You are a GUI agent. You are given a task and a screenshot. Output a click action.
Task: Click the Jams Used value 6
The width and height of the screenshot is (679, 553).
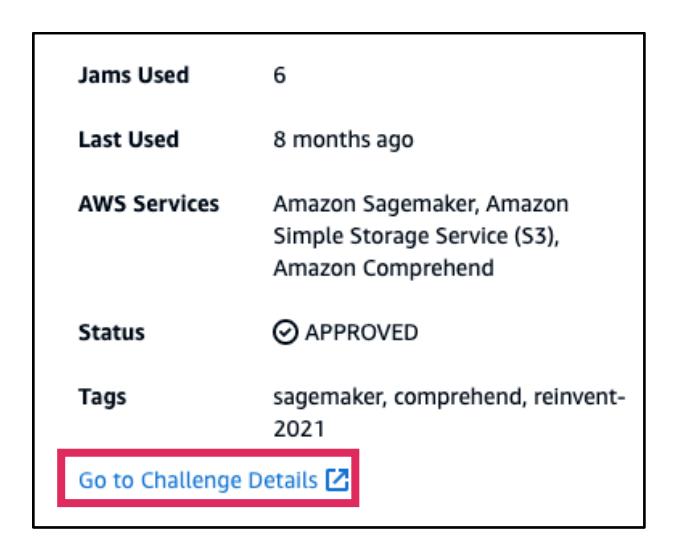tap(279, 76)
